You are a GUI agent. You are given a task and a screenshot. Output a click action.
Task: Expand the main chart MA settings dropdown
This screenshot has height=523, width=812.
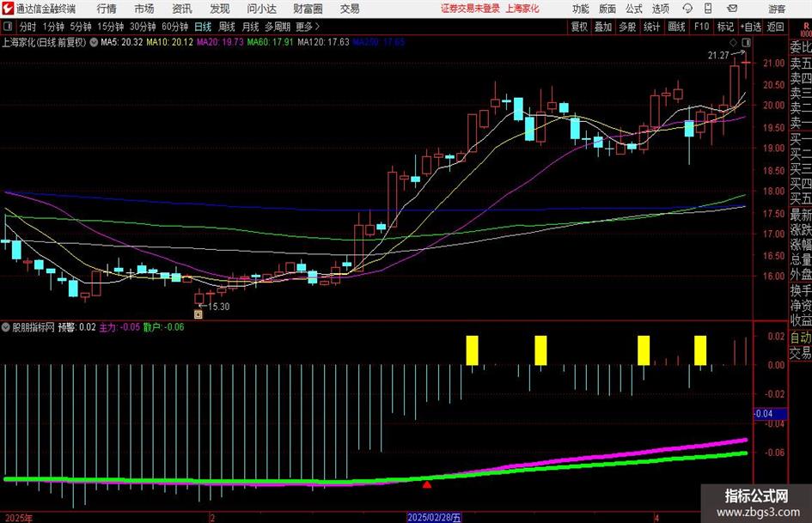(94, 42)
